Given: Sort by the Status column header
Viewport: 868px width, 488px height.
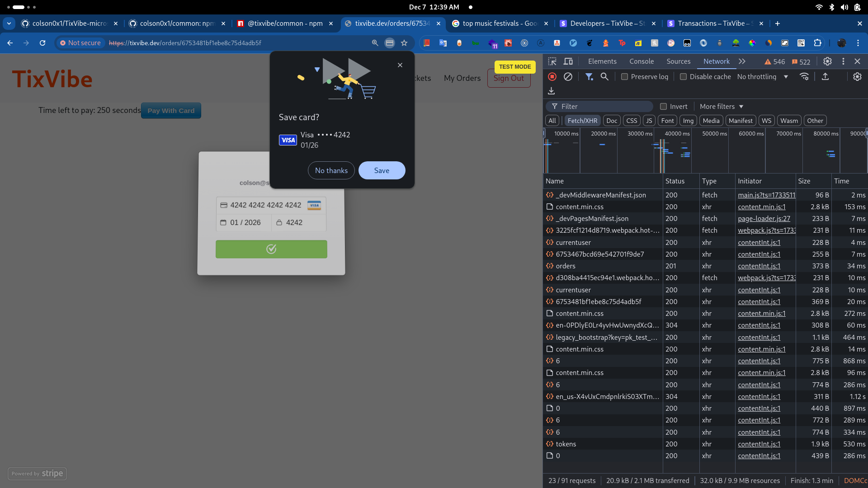Looking at the screenshot, I should pos(681,181).
